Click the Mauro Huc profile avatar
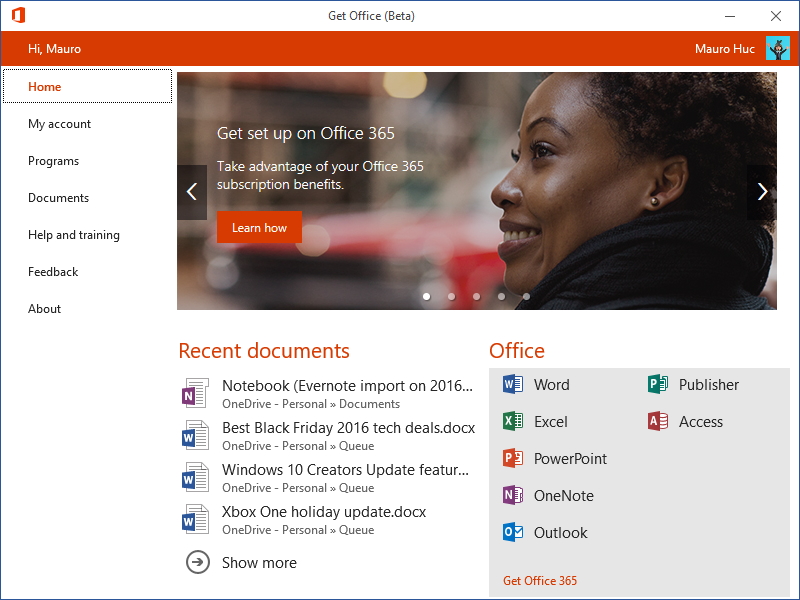The width and height of the screenshot is (800, 600). click(778, 47)
